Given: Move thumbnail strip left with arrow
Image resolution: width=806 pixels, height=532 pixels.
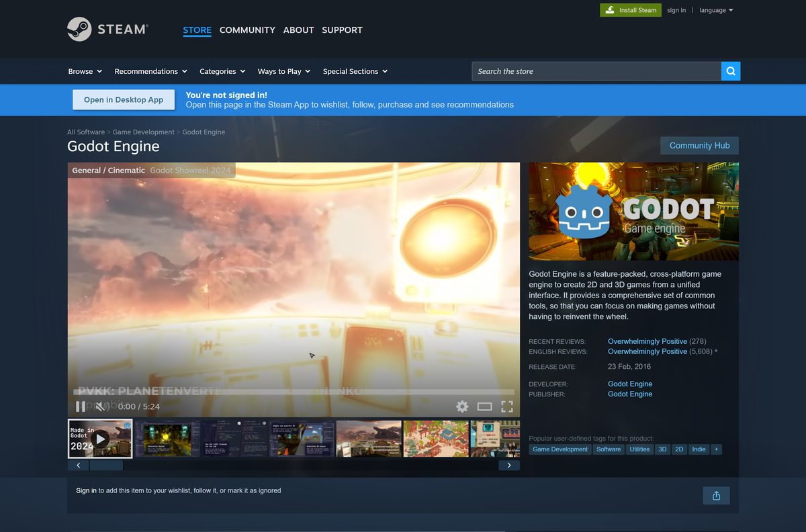Looking at the screenshot, I should pyautogui.click(x=79, y=465).
